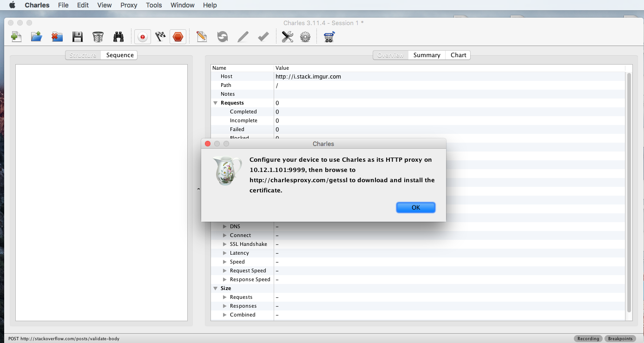Screen dimensions: 644x343
Task: Expand the Combined row under Size
Action: tap(225, 315)
